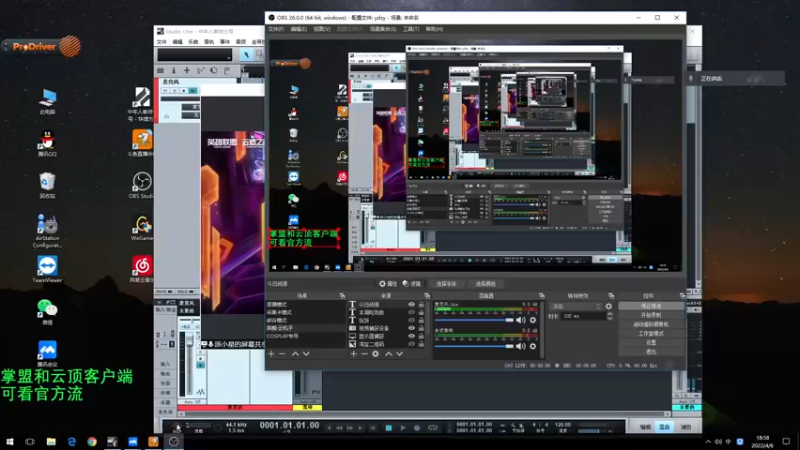
Task: Open OBS 文件 (File) menu
Action: [x=275, y=29]
